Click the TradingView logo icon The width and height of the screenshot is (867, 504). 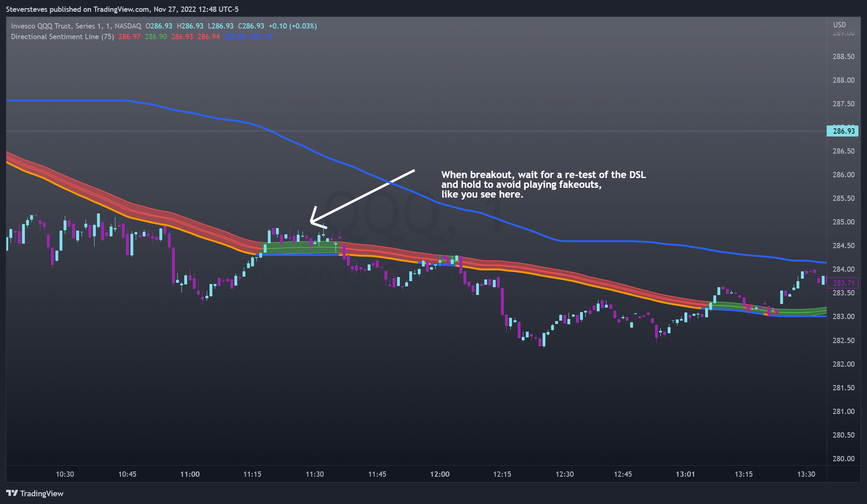click(12, 493)
